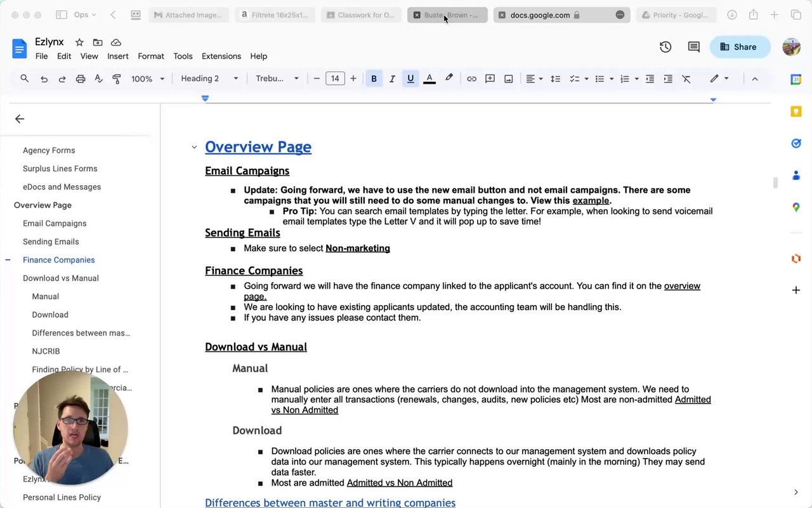Open the File menu
The width and height of the screenshot is (812, 508).
[41, 56]
